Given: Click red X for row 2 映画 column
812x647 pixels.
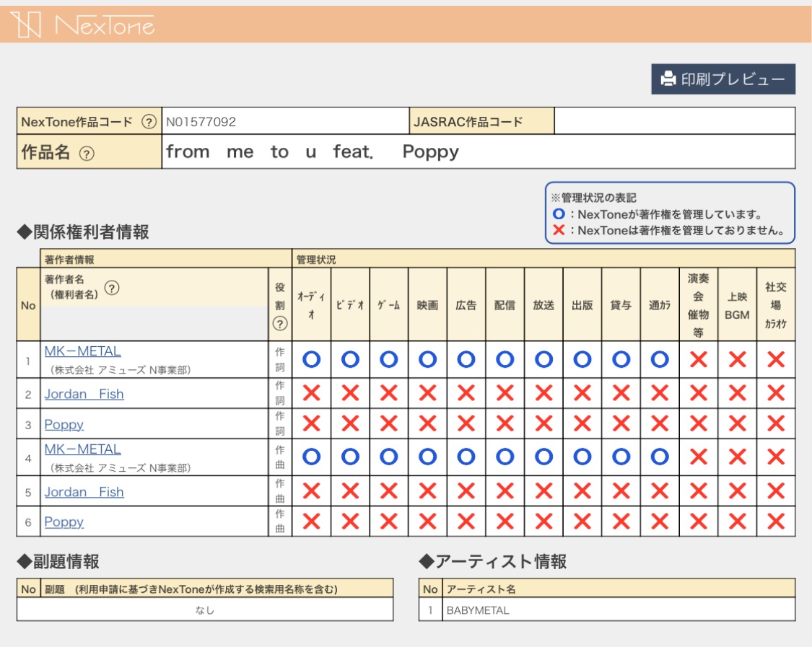Looking at the screenshot, I should tap(427, 393).
